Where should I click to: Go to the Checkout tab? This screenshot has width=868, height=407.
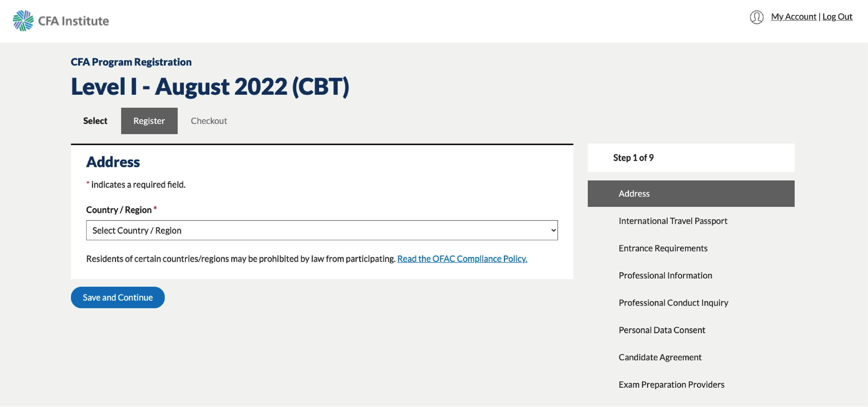209,121
